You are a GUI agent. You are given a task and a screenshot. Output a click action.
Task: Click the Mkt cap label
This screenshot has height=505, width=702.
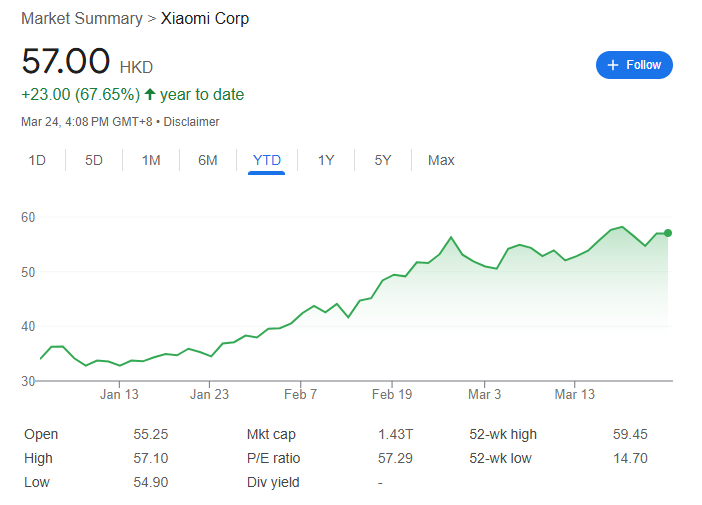pos(271,434)
